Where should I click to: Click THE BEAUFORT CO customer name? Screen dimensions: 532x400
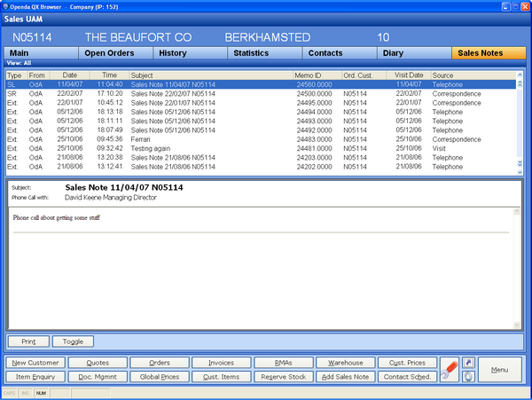[x=138, y=37]
